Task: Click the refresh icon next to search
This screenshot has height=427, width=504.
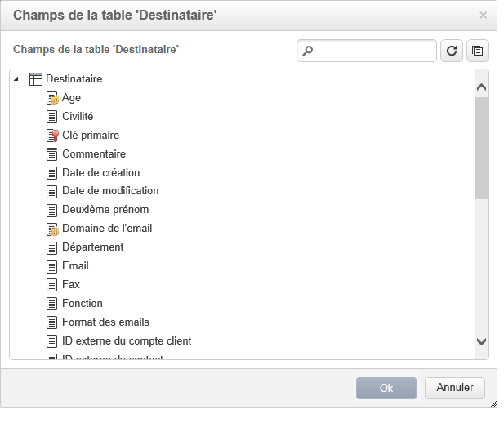Action: (x=451, y=51)
